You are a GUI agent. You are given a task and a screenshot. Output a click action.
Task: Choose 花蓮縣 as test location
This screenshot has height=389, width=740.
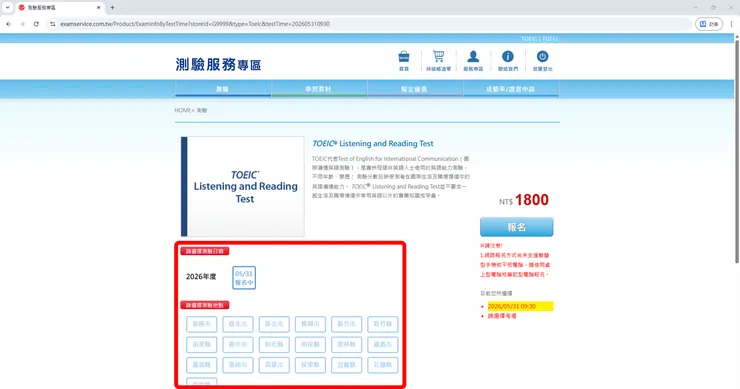click(383, 365)
